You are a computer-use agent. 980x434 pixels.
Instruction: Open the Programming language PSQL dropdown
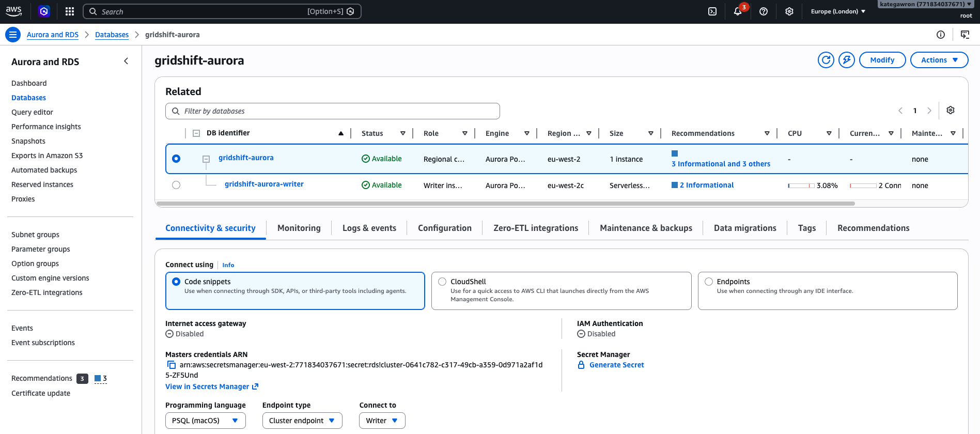pos(206,421)
